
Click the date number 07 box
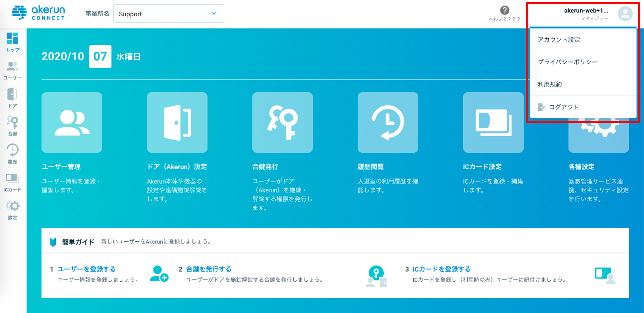tap(100, 57)
